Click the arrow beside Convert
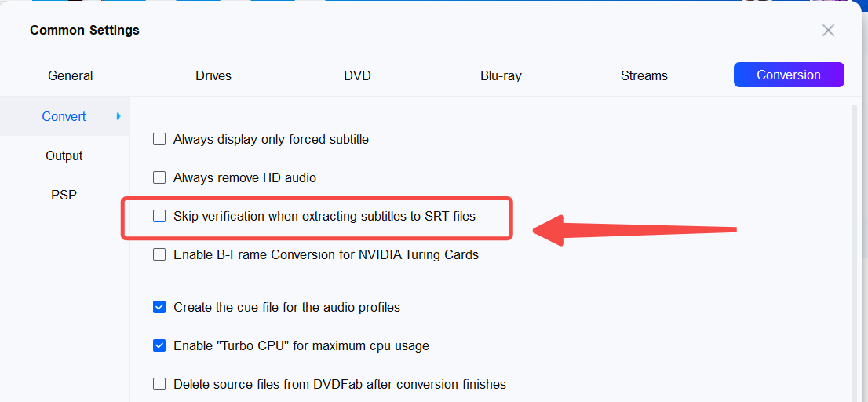 point(119,116)
